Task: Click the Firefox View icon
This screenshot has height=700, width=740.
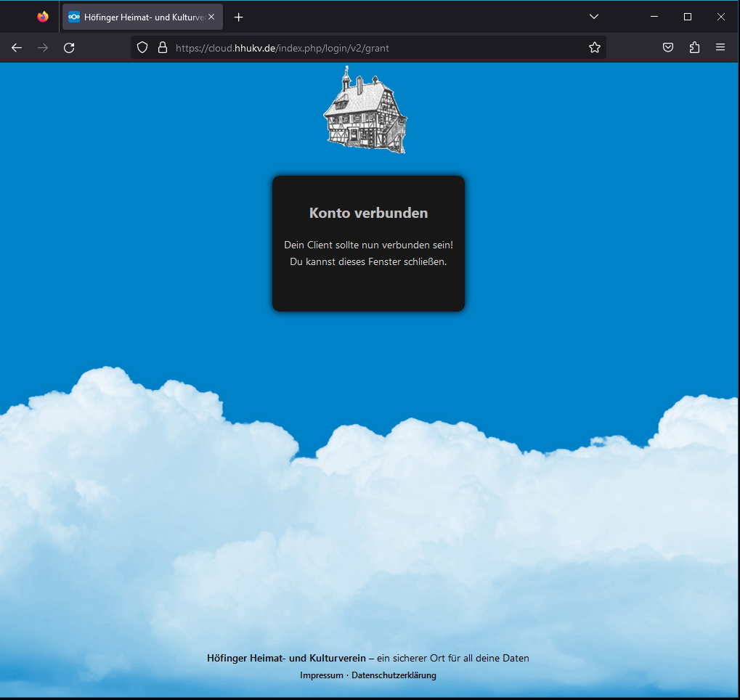Action: pyautogui.click(x=43, y=17)
